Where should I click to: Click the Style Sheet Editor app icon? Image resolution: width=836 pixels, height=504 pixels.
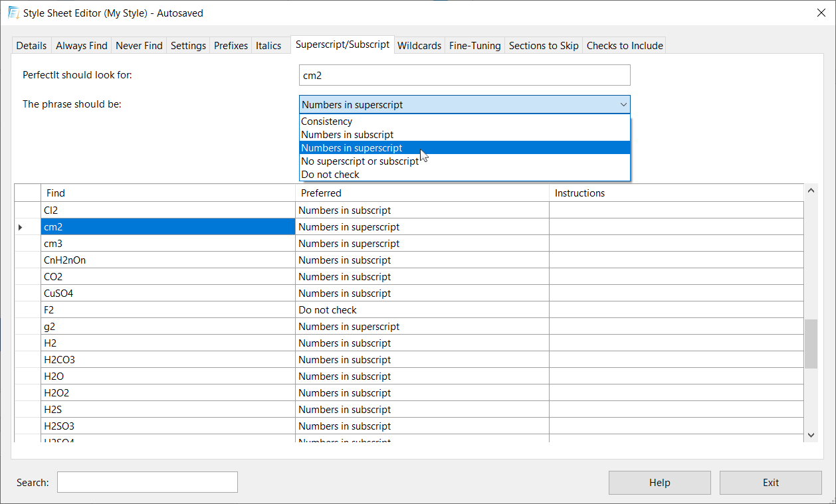(13, 13)
